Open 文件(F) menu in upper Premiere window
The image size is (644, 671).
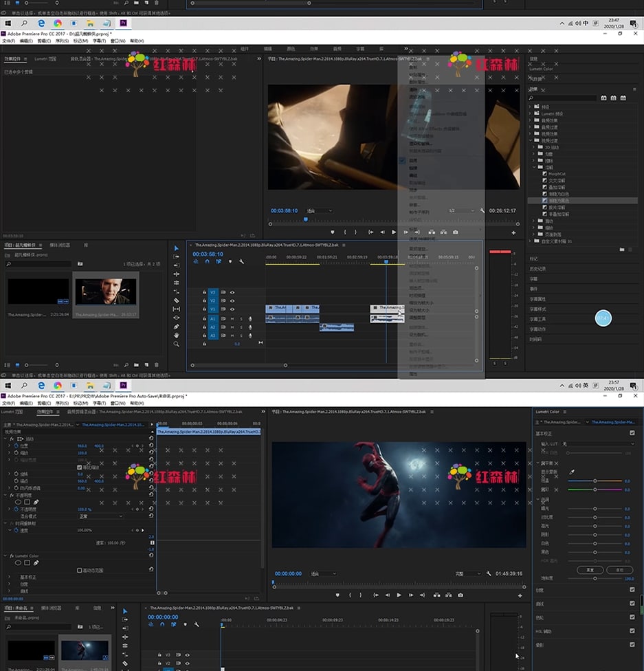pos(8,41)
